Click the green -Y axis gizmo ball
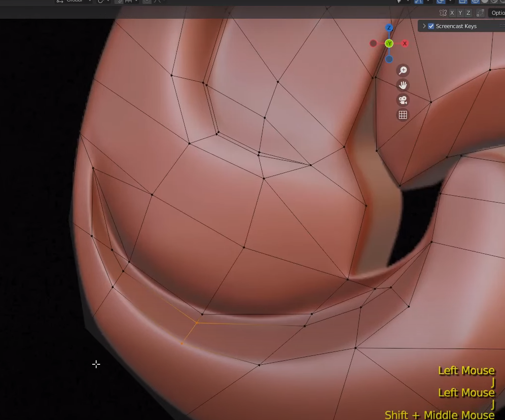This screenshot has height=420, width=505. [389, 43]
